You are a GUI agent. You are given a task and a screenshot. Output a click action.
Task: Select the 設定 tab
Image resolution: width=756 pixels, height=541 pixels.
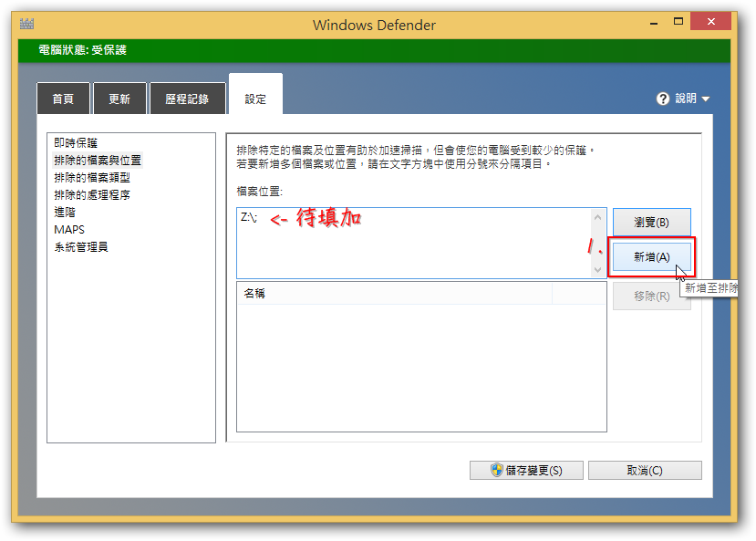pos(255,99)
